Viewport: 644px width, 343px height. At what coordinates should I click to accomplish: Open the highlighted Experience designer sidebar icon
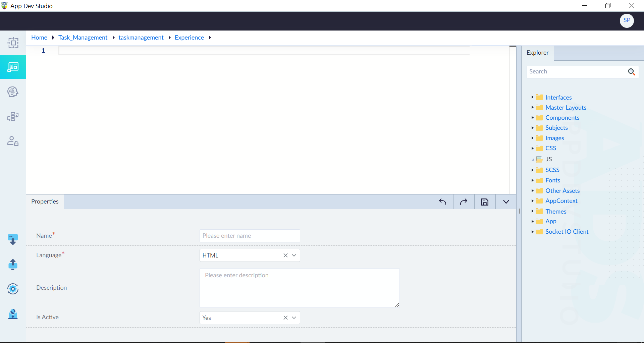[x=13, y=67]
